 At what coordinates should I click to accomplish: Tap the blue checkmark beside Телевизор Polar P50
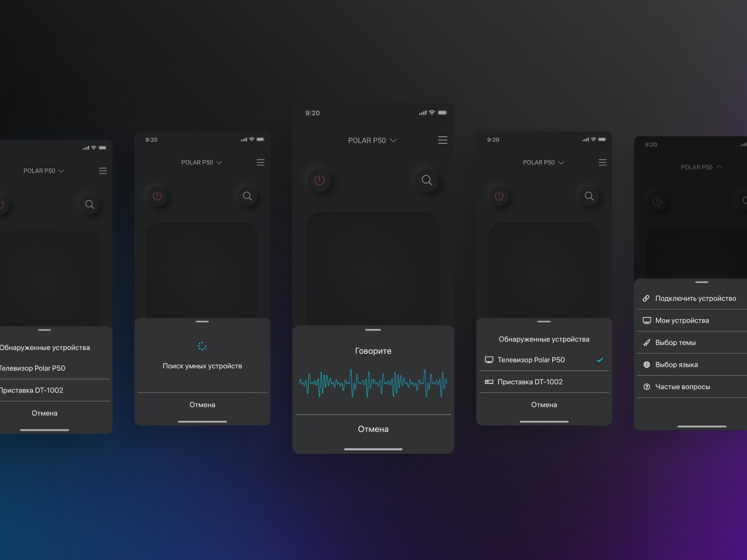click(601, 359)
